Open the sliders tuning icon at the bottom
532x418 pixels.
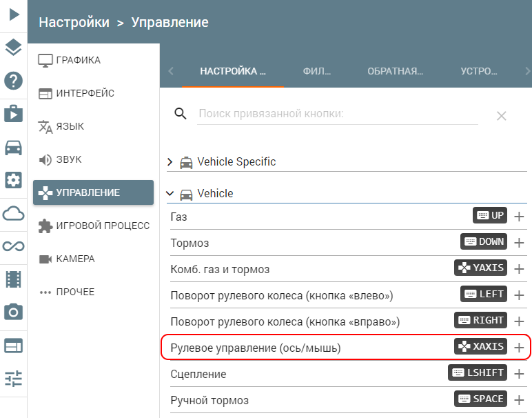coord(13,378)
